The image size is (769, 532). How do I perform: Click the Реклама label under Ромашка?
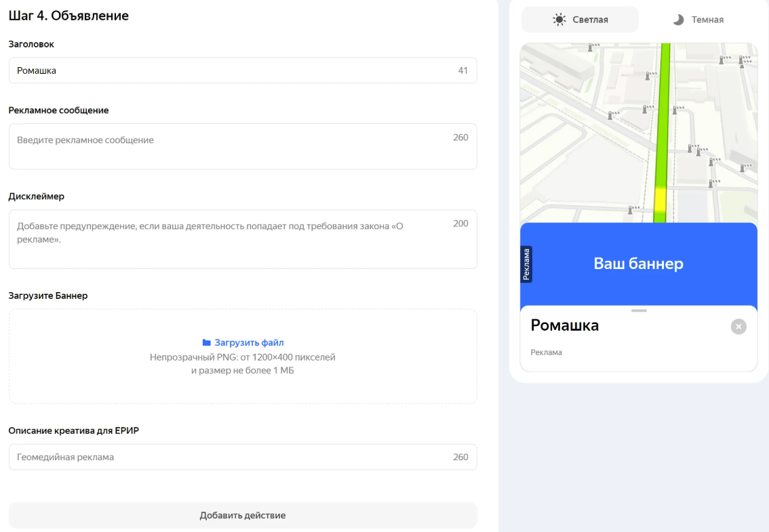click(x=547, y=352)
